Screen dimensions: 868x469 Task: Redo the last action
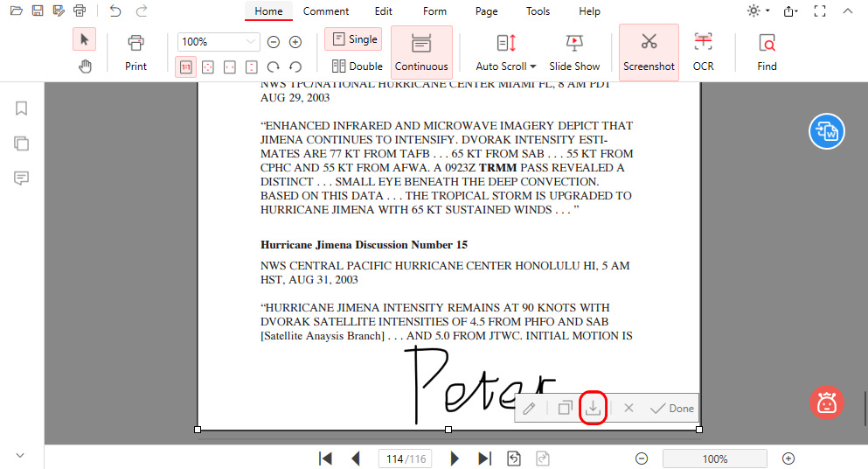pos(142,10)
